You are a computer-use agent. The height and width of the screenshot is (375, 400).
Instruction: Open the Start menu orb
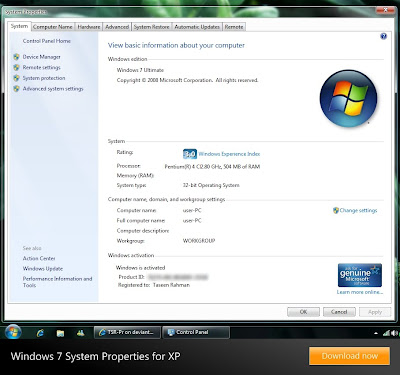(x=13, y=332)
